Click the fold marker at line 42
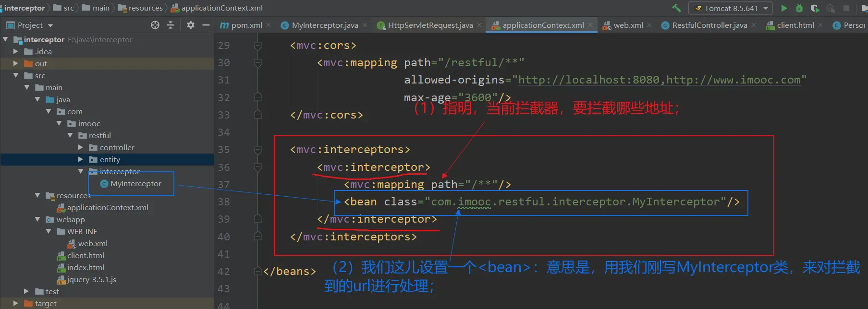The image size is (868, 309). (258, 271)
